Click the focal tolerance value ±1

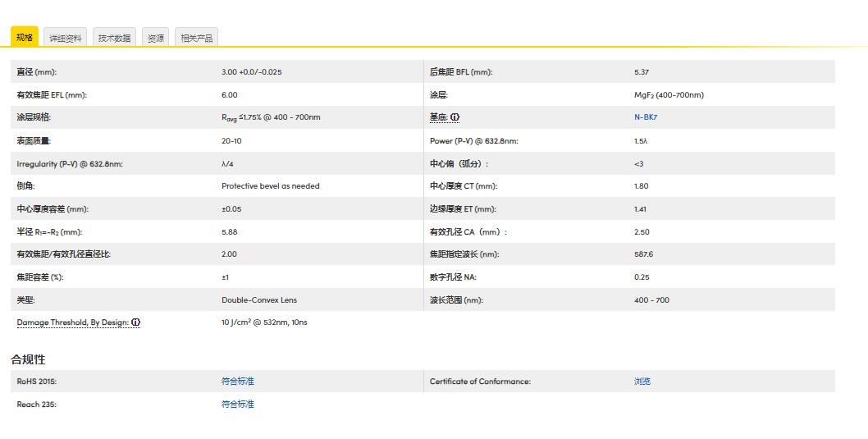pos(225,277)
